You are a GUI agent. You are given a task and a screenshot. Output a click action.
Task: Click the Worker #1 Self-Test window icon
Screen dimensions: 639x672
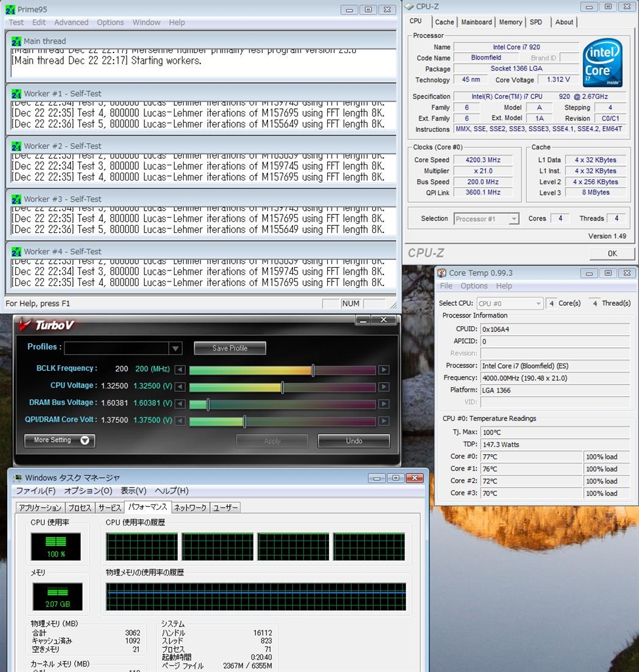[16, 94]
